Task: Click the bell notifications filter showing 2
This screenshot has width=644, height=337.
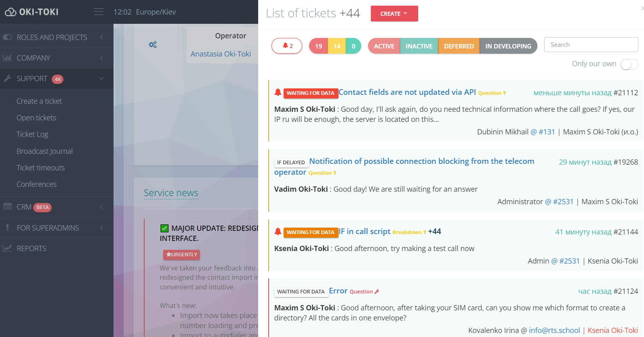Action: (x=287, y=46)
